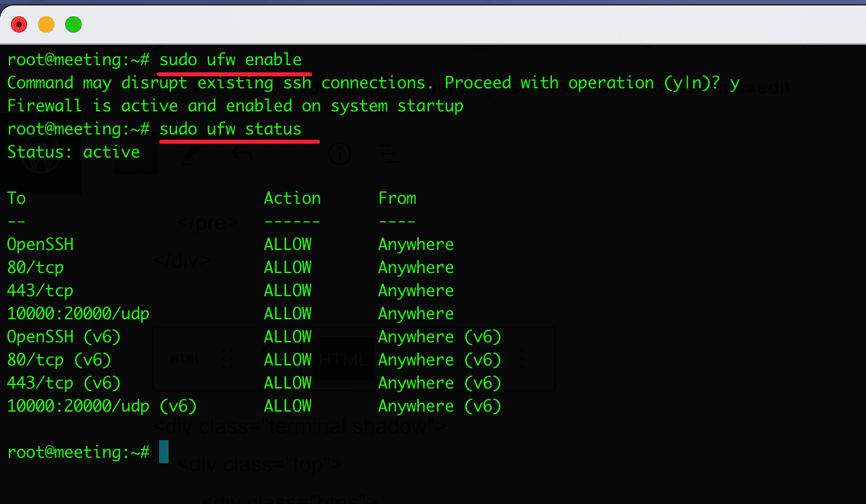866x504 pixels.
Task: Select the faint Edit pencil icon
Action: pos(192,154)
